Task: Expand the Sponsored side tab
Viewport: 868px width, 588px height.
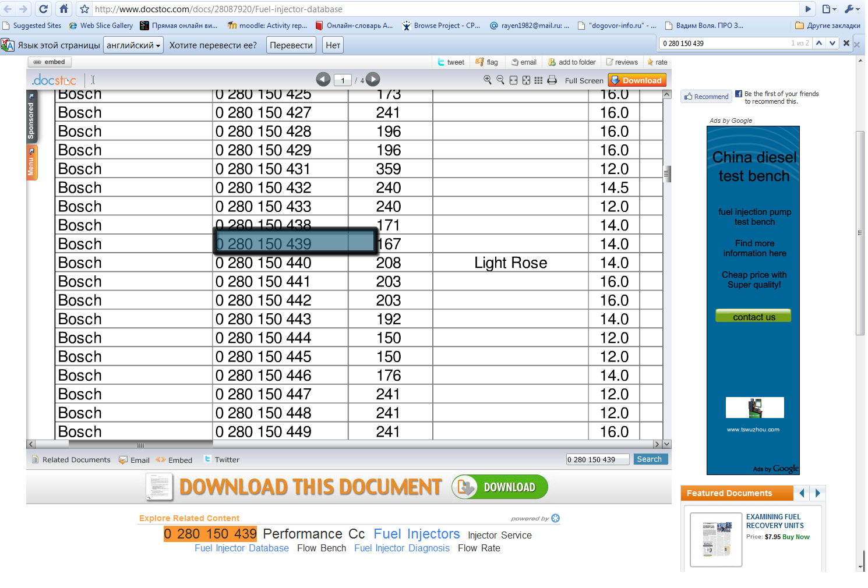Action: click(31, 116)
